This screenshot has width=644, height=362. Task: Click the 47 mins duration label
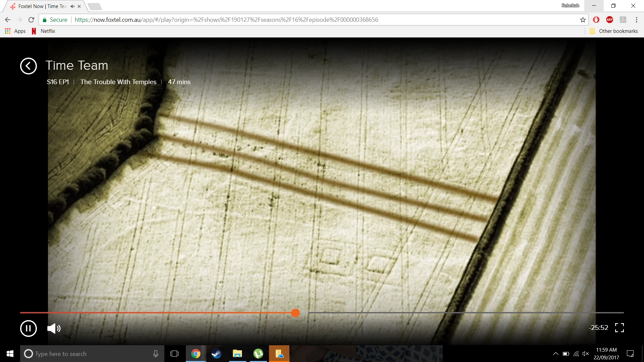[179, 82]
